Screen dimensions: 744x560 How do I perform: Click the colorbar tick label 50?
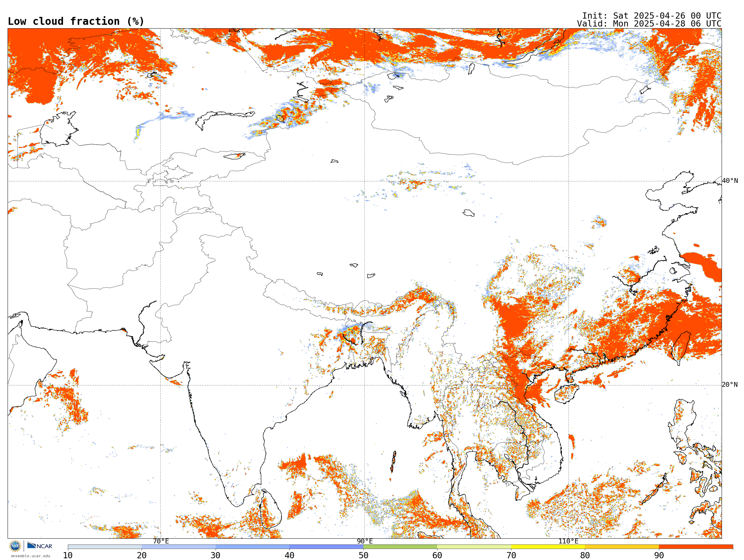coord(363,556)
